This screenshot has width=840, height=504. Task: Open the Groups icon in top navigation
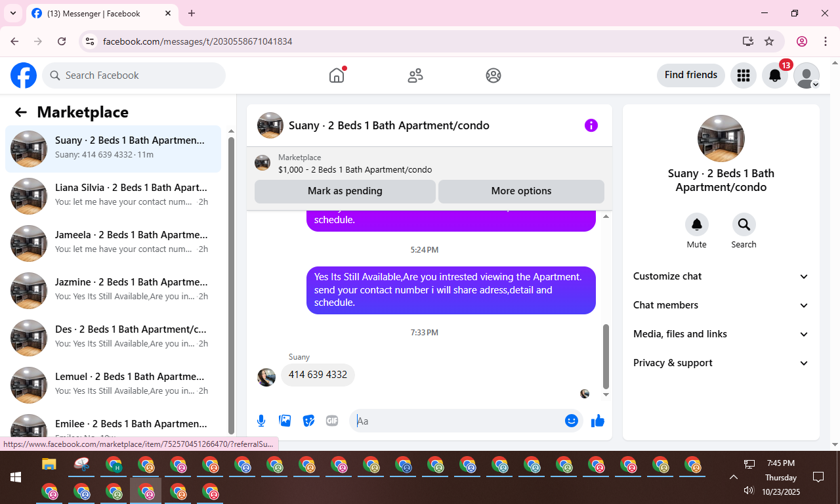tap(493, 75)
